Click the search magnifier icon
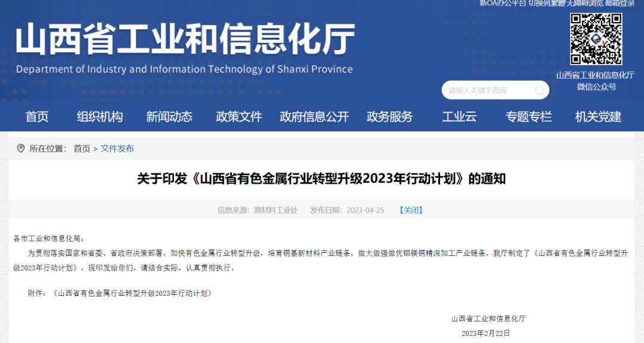 click(x=539, y=91)
